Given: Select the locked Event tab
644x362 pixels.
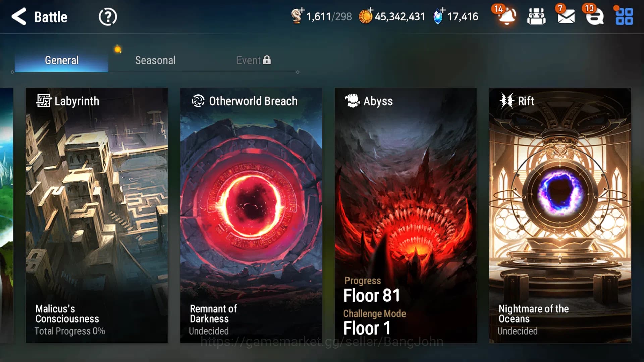Looking at the screenshot, I should pyautogui.click(x=254, y=60).
